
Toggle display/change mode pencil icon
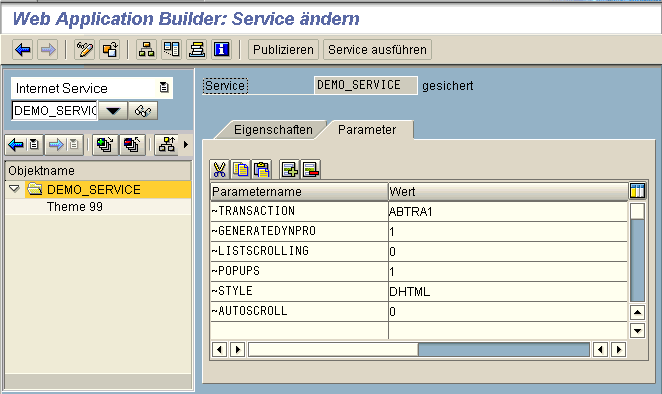click(84, 50)
